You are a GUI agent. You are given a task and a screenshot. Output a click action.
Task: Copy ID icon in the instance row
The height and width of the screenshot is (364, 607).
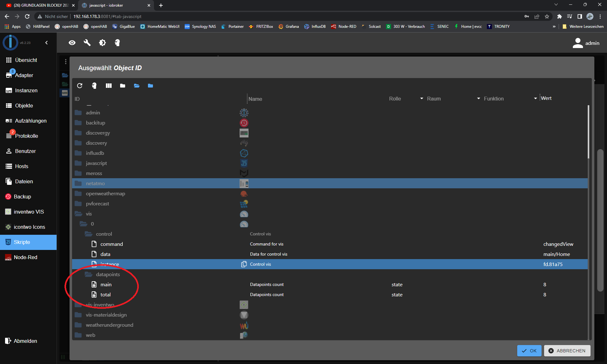244,264
